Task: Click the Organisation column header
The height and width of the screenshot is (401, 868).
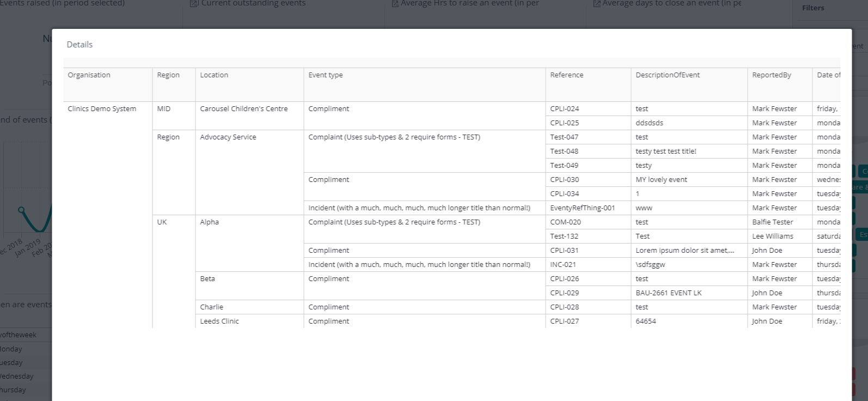Action: (108, 84)
